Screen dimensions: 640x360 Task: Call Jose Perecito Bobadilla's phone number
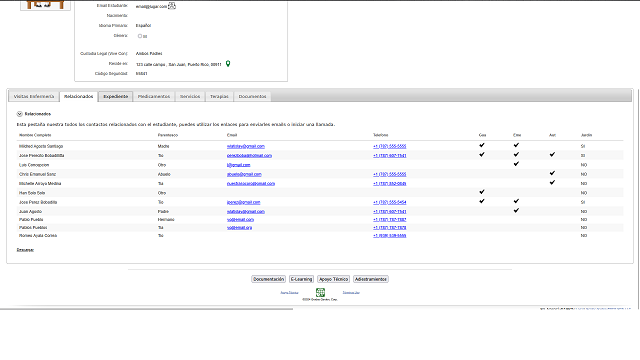[389, 156]
